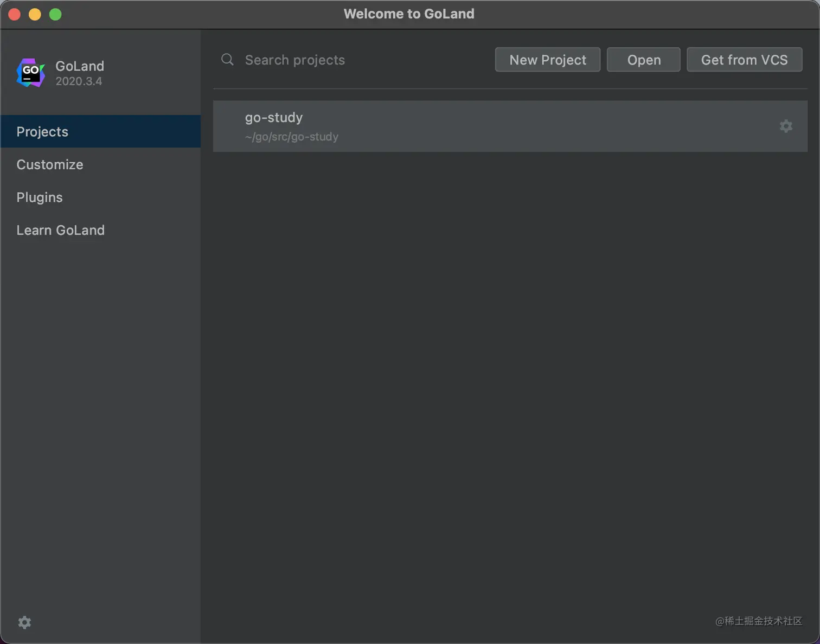Click the Open button
Image resolution: width=820 pixels, height=644 pixels.
(x=644, y=60)
